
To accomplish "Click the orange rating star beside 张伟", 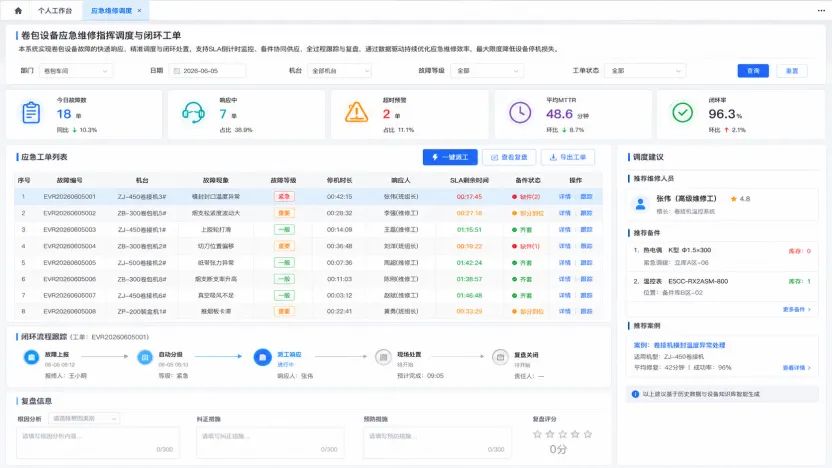I will (x=733, y=199).
